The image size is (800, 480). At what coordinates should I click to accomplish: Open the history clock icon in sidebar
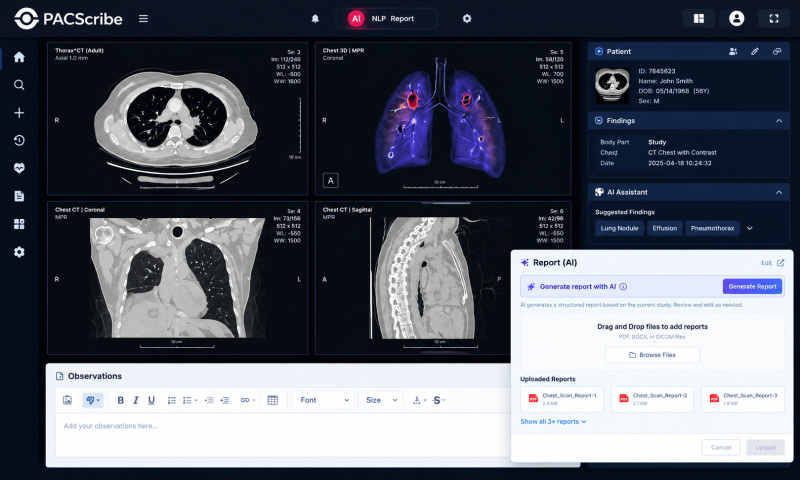coord(19,140)
